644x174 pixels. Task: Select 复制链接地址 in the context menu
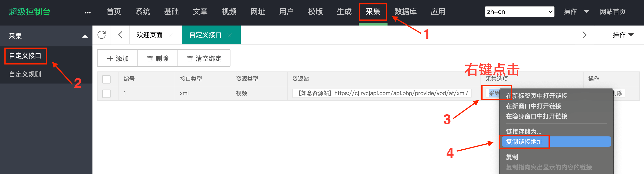524,142
